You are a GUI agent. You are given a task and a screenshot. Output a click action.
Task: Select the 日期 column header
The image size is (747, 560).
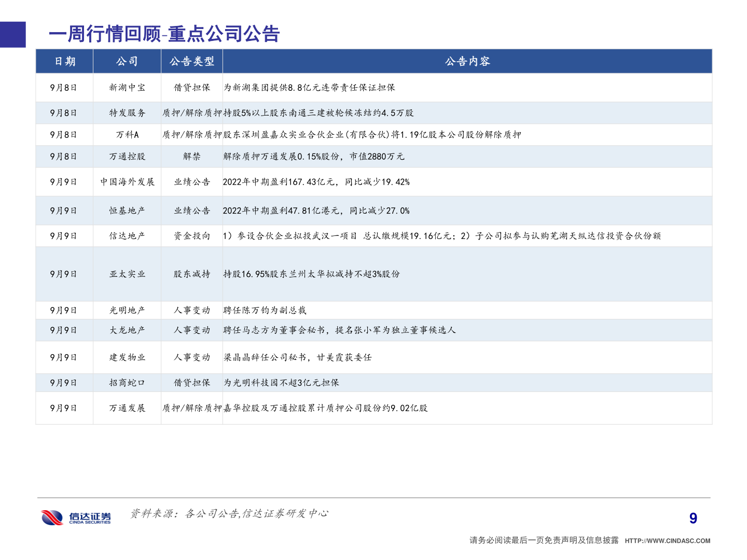point(64,61)
